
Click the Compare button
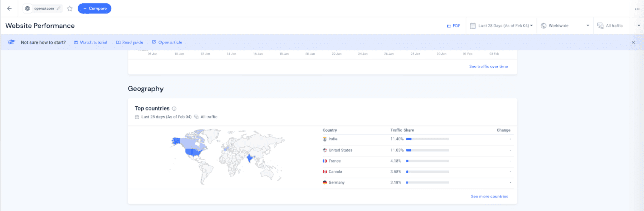coord(95,8)
